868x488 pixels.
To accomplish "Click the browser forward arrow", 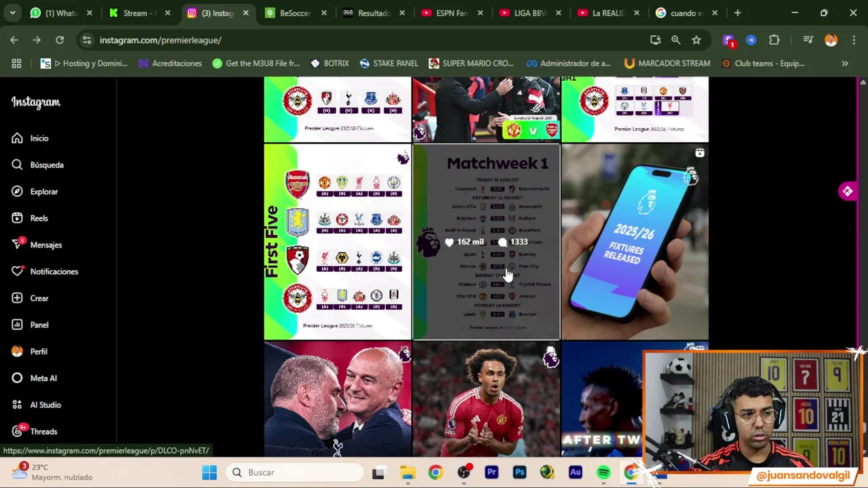I will (x=37, y=40).
